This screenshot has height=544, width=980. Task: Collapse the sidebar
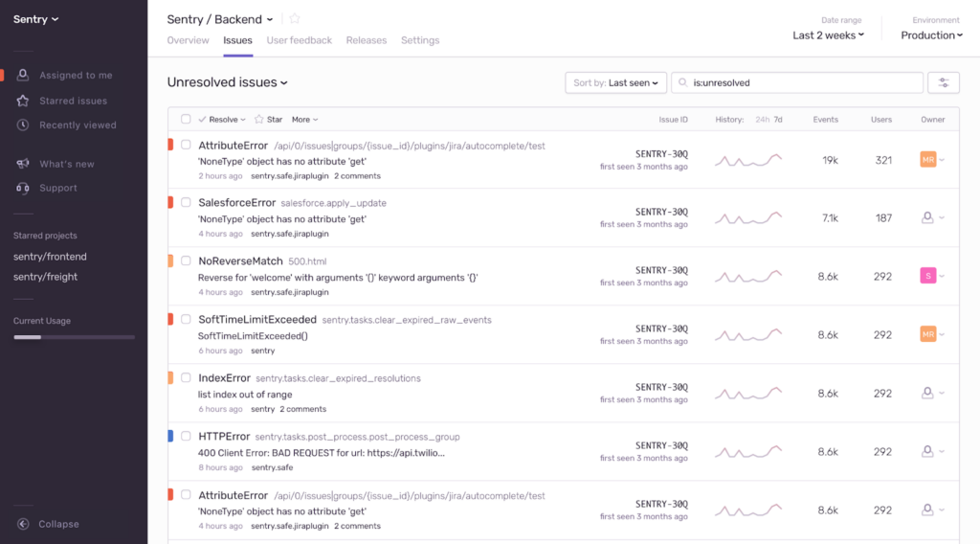tap(58, 524)
